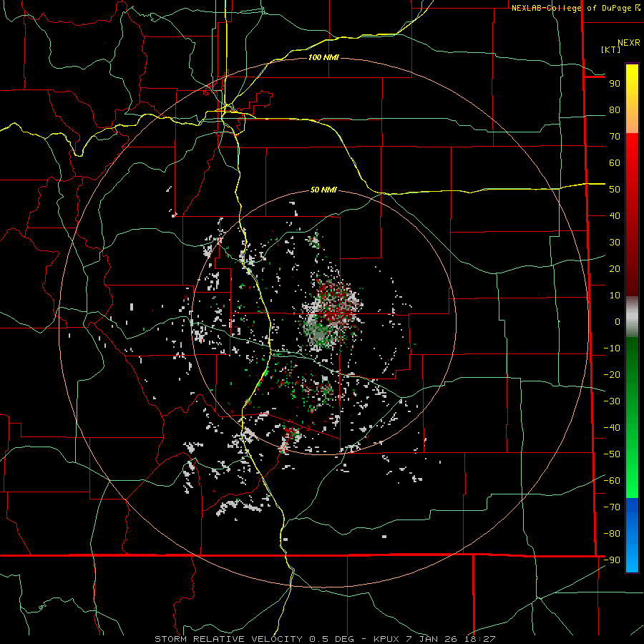Click the blue bottom segment of color bar
The height and width of the screenshot is (644, 644).
pyautogui.click(x=632, y=535)
